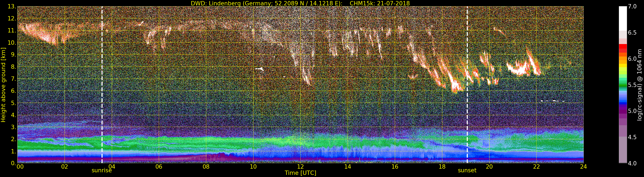This screenshot has height=177, width=644.
Task: Click the y-axis tick label '10.'
Action: pyautogui.click(x=12, y=43)
